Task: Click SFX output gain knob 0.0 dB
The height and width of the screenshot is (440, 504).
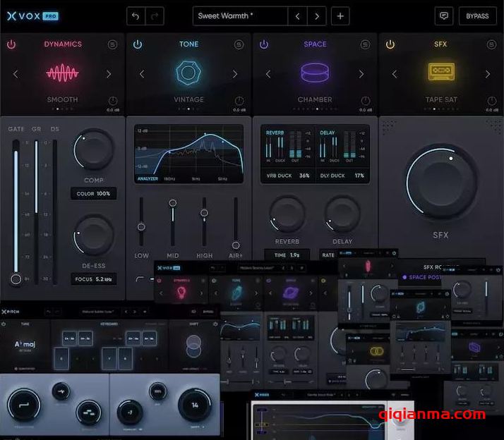Action: click(x=492, y=101)
